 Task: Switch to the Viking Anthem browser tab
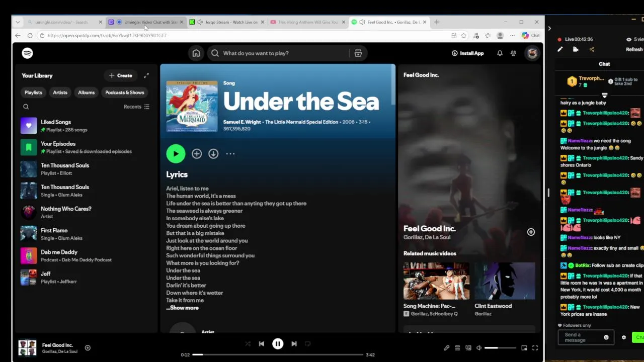pyautogui.click(x=307, y=22)
